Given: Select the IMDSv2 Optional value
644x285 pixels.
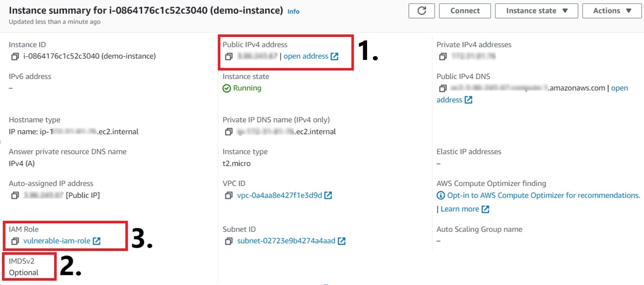Looking at the screenshot, I should pos(24,273).
